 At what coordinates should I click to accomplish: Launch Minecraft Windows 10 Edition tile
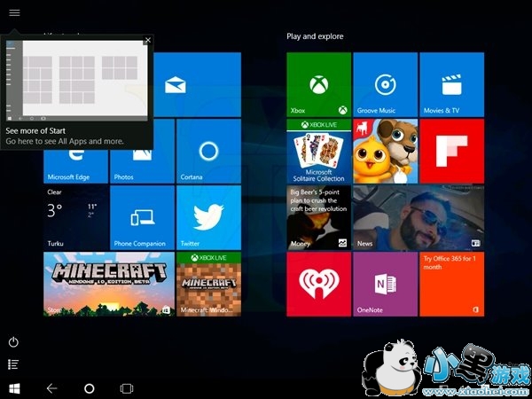click(208, 285)
